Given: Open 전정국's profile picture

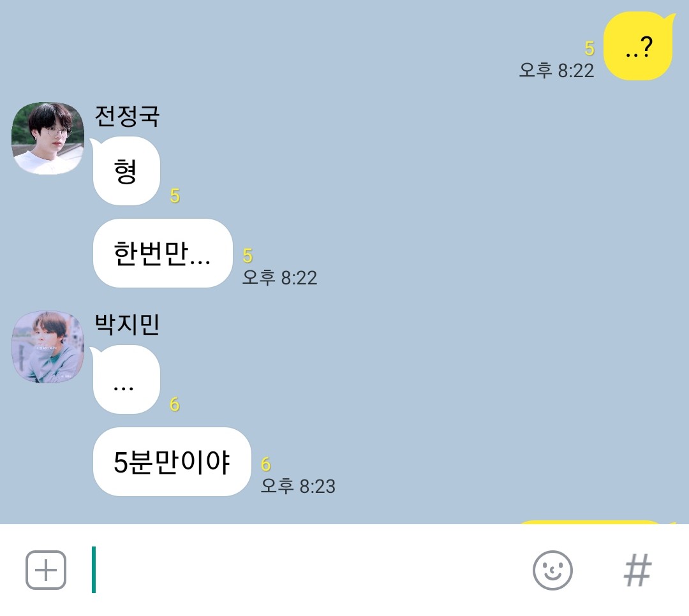Looking at the screenshot, I should coord(47,138).
